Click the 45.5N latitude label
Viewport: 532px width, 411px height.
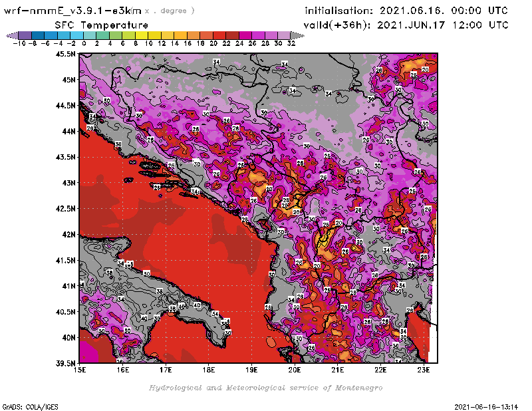(65, 54)
